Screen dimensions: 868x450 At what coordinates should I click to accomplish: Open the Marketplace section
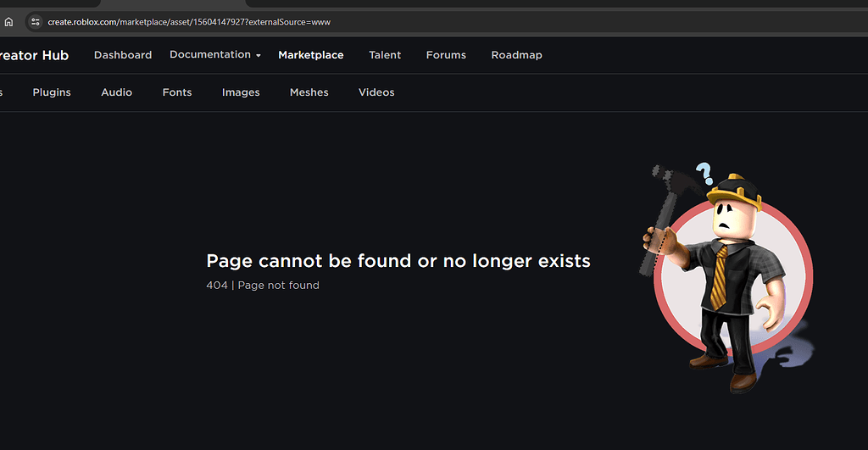click(x=310, y=55)
